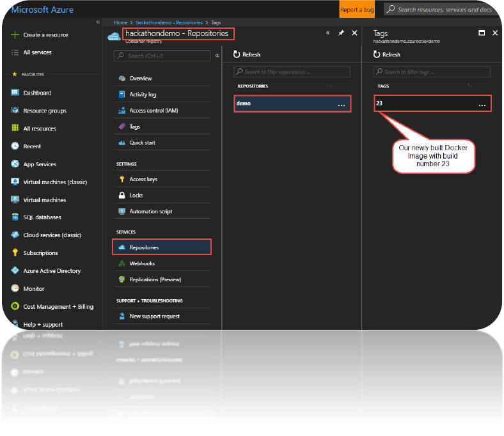Screen dimensions: 504x436
Task: Collapse the left favorites sidebar
Action: tap(98, 22)
